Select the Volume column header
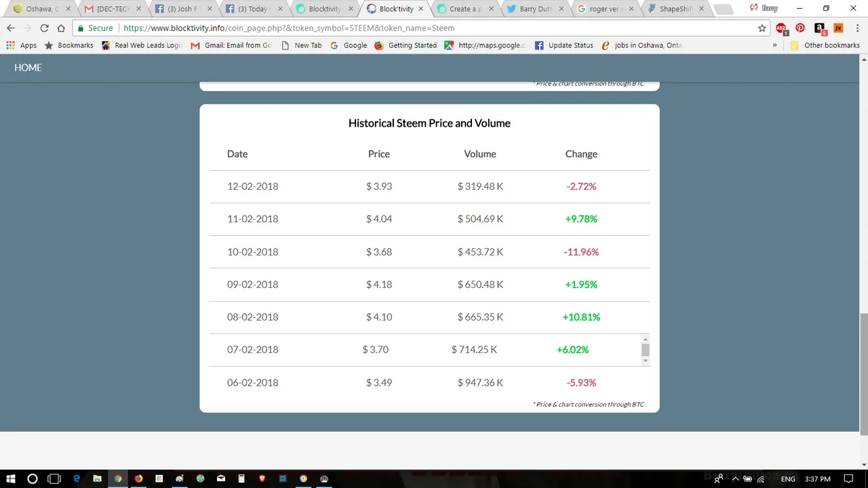The image size is (868, 488). point(480,154)
